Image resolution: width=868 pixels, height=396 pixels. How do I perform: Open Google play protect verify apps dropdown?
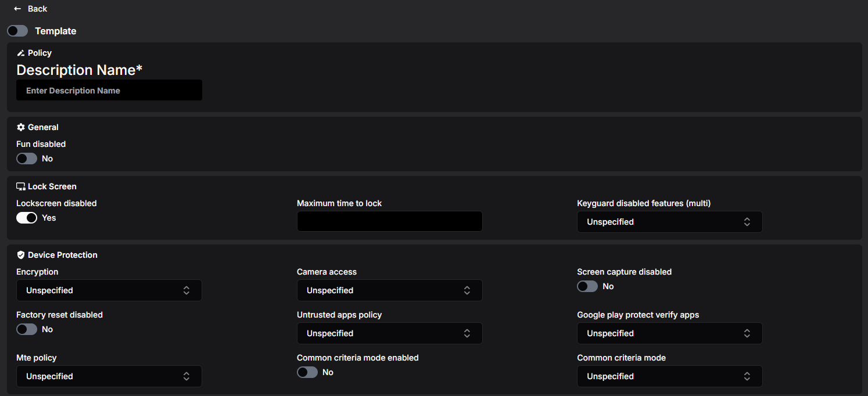pos(669,333)
